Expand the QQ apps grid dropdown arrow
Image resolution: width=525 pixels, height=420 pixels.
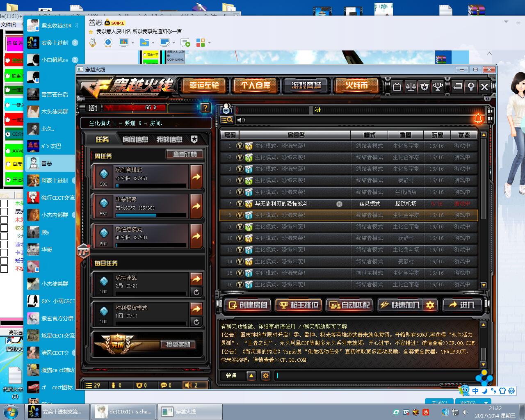tap(209, 43)
